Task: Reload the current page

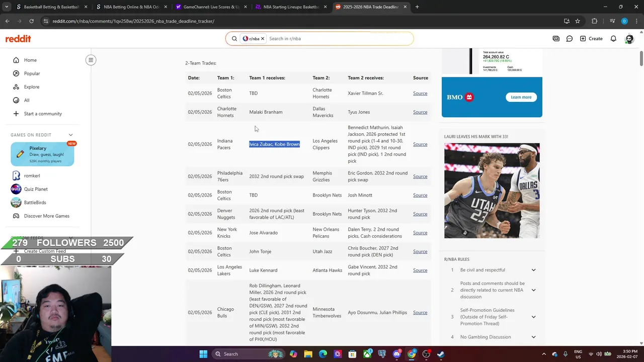Action: [31, 21]
